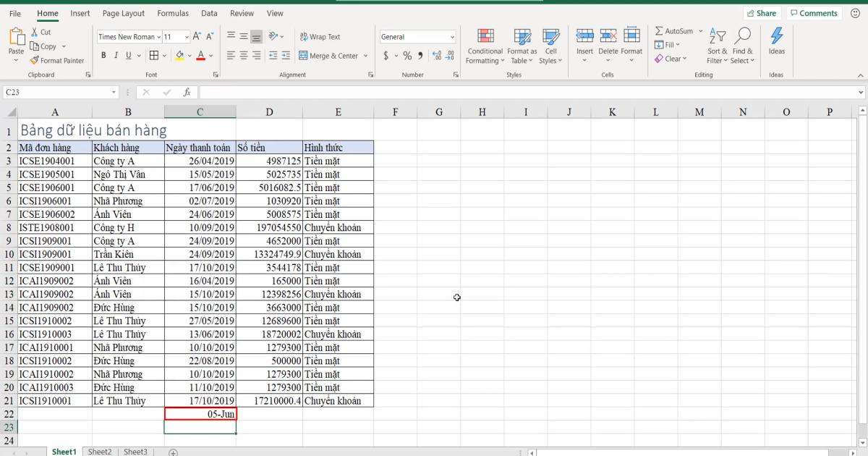Open the Data ribbon tab

(209, 12)
